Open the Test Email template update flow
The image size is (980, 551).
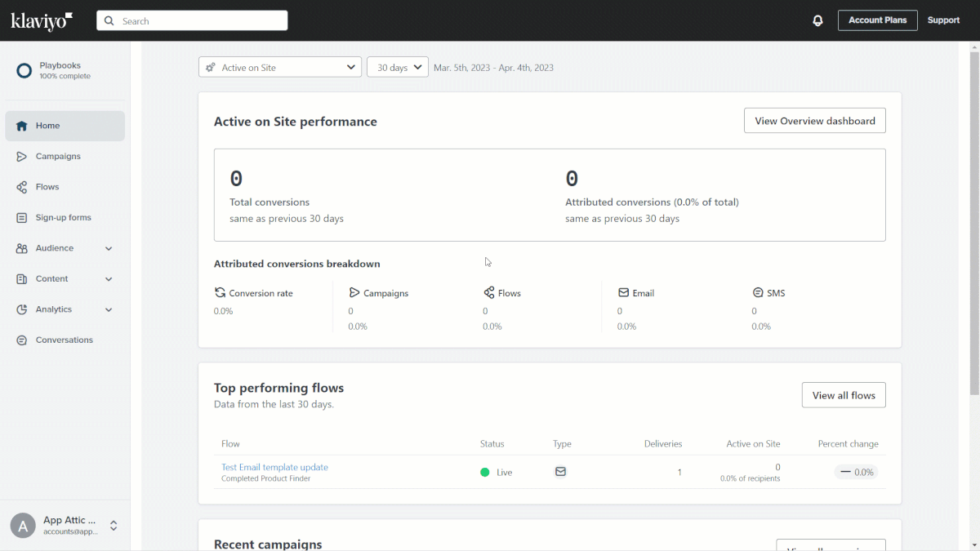click(274, 468)
